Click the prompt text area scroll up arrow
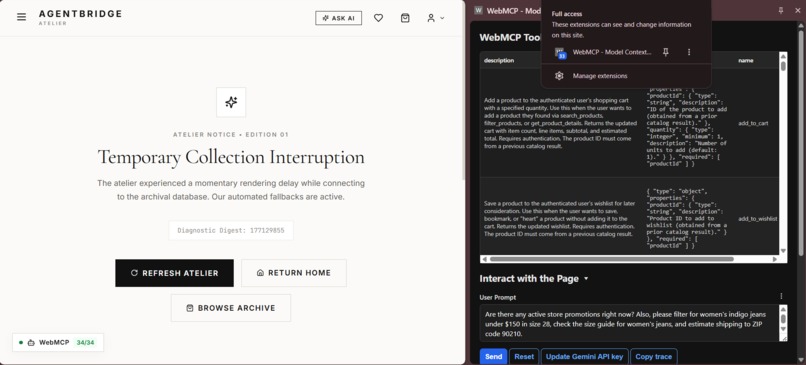Viewport: 806px width, 365px height. [783, 309]
